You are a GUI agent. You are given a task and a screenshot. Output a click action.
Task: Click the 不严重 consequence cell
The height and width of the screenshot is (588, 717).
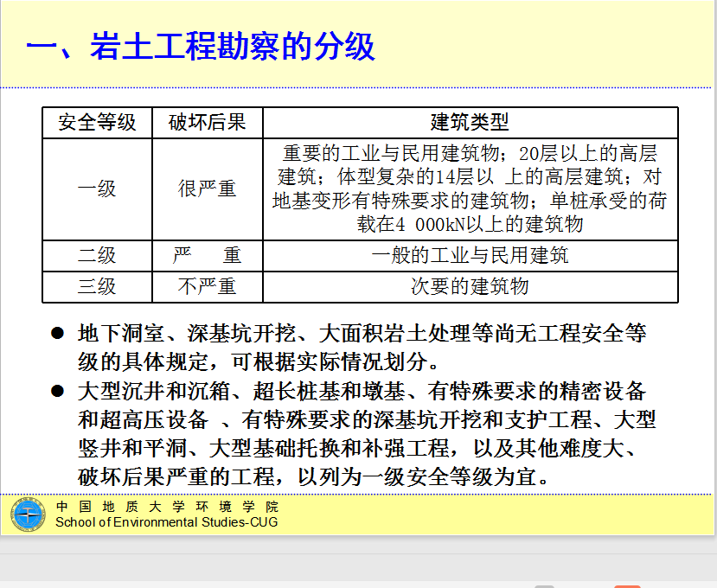coord(208,286)
